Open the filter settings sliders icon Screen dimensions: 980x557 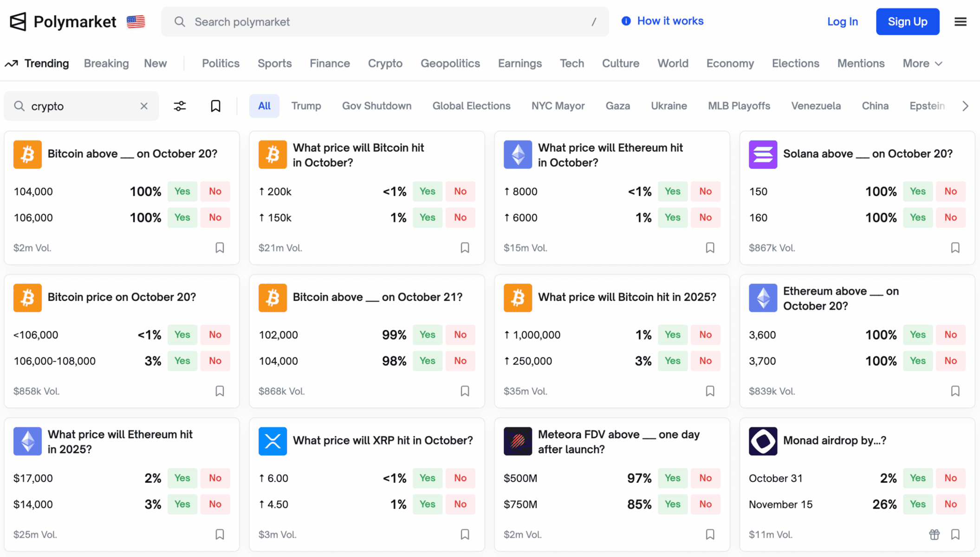pyautogui.click(x=180, y=106)
